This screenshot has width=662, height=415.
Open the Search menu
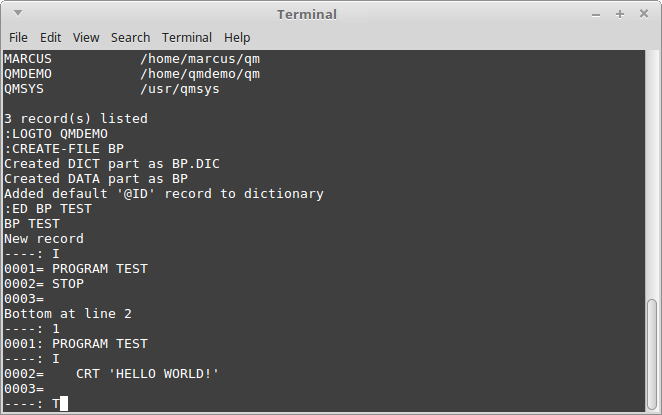click(130, 38)
